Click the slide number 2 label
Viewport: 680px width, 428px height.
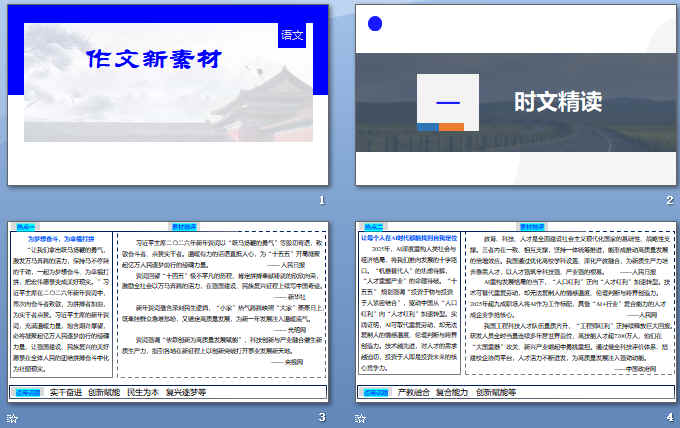point(670,200)
